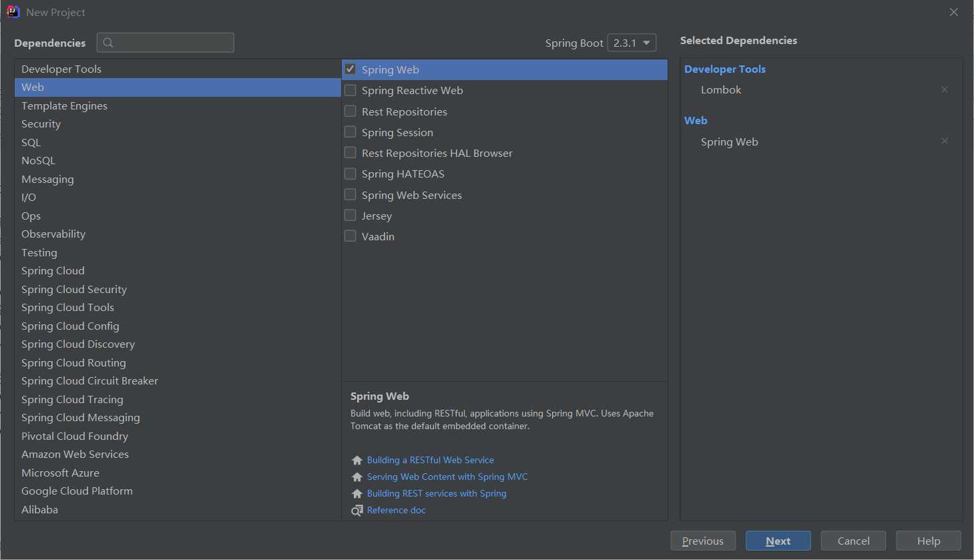This screenshot has width=974, height=560.
Task: Open Spring Cloud Security category
Action: pyautogui.click(x=178, y=289)
